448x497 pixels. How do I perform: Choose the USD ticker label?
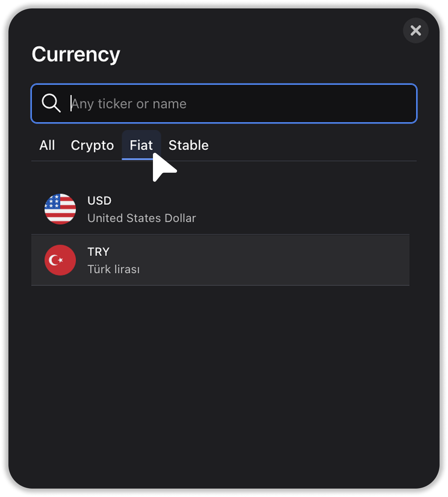99,201
